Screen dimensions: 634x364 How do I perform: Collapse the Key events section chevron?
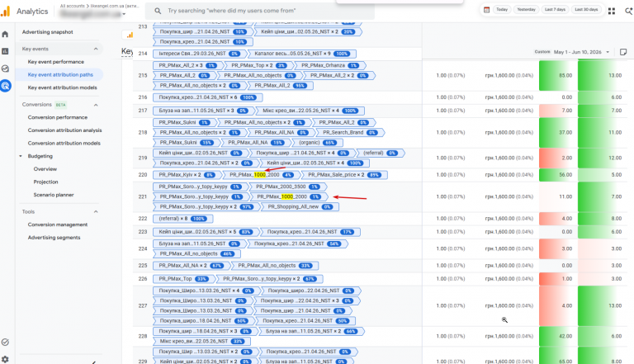[x=96, y=49]
